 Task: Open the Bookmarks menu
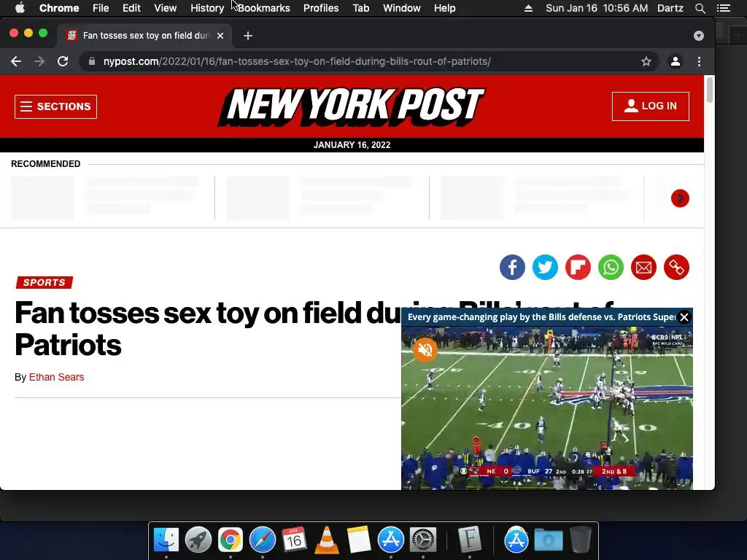point(264,8)
